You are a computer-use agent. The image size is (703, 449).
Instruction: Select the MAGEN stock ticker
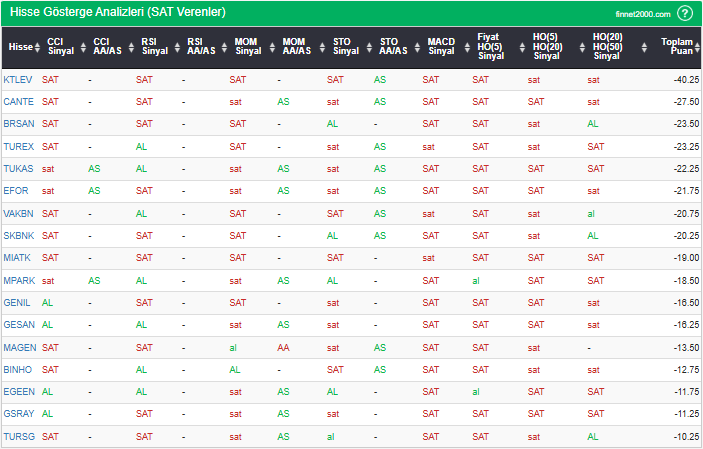click(x=19, y=347)
